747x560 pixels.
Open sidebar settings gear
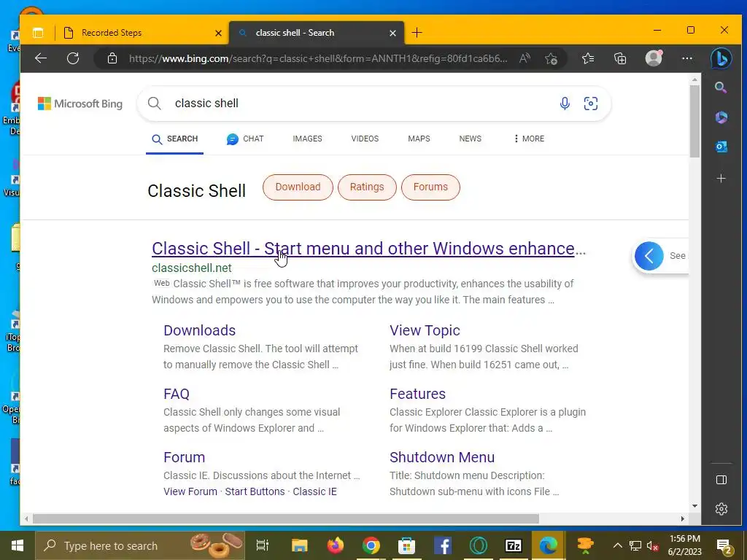[x=721, y=508]
